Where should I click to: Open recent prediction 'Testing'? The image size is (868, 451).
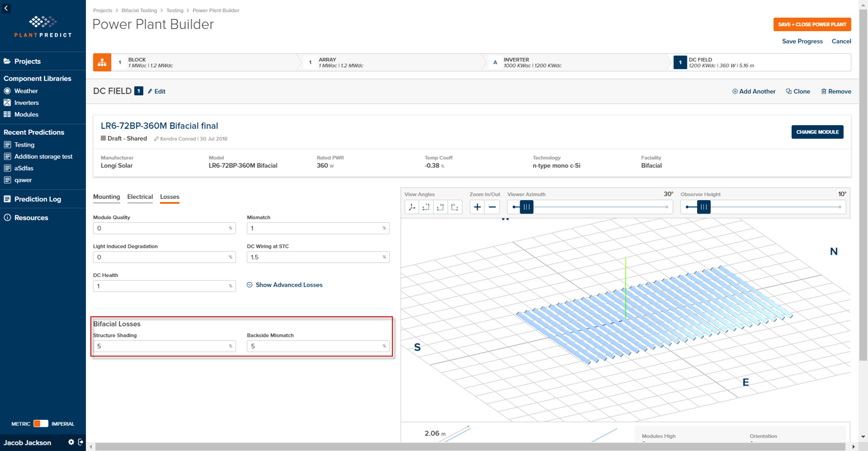19,145
